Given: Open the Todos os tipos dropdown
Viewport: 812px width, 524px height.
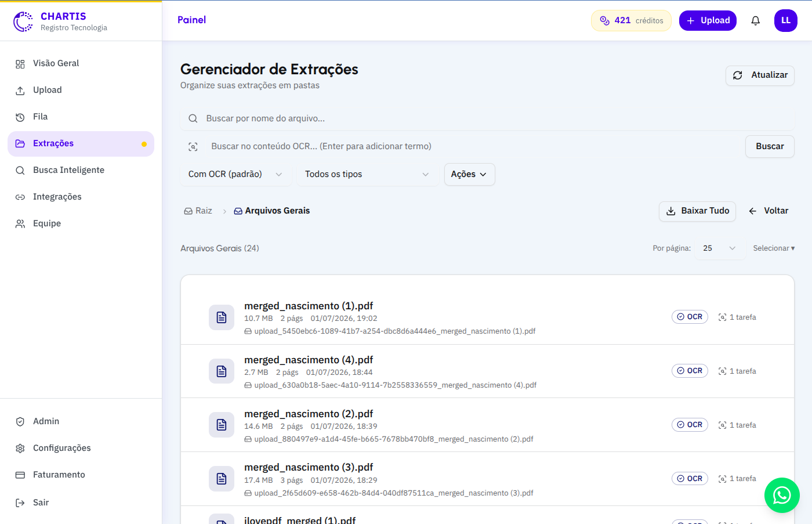Looking at the screenshot, I should pyautogui.click(x=368, y=174).
